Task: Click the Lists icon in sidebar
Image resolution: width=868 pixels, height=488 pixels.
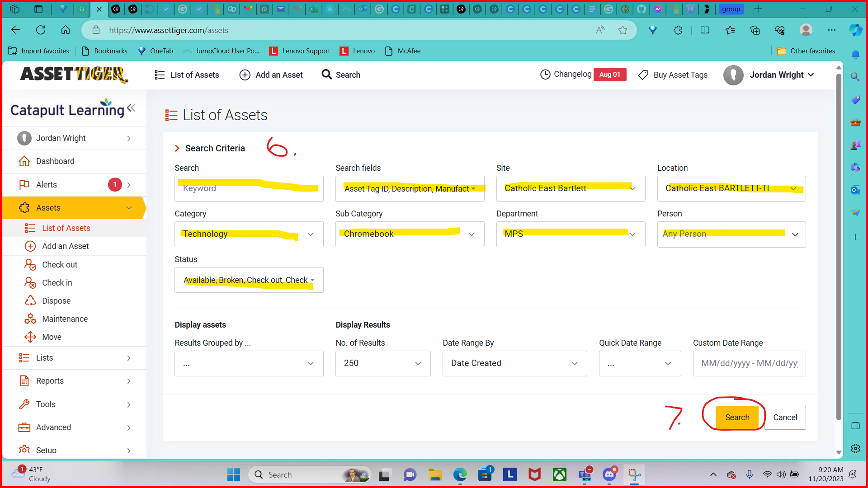Action: [x=24, y=358]
